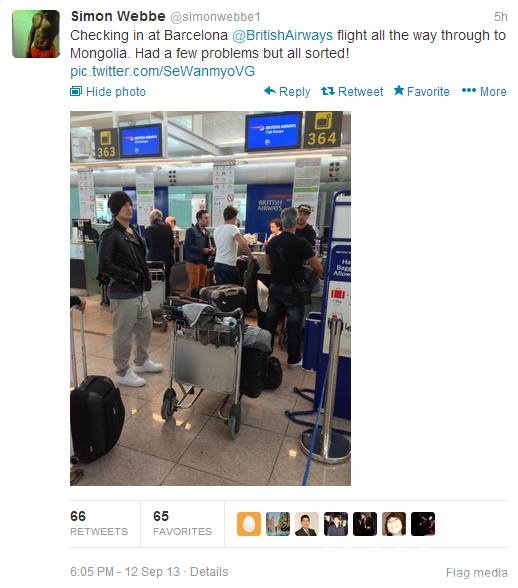Collapse the photo via Hide photo
This screenshot has height=588, width=518.
[x=108, y=92]
